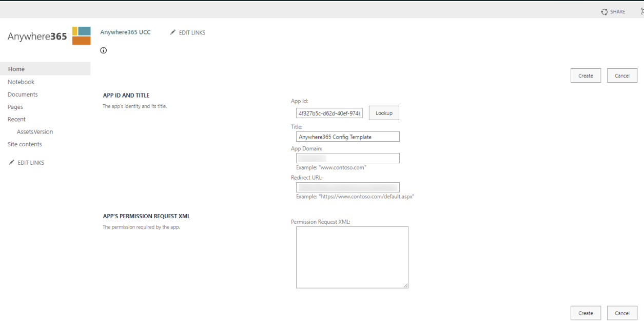Click the top Create button
644x325 pixels.
tap(586, 75)
